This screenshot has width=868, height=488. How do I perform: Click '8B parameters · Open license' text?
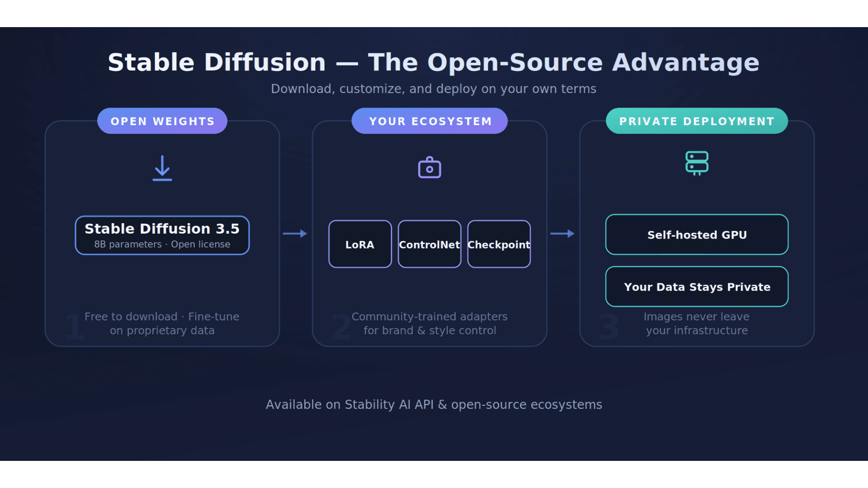click(162, 244)
